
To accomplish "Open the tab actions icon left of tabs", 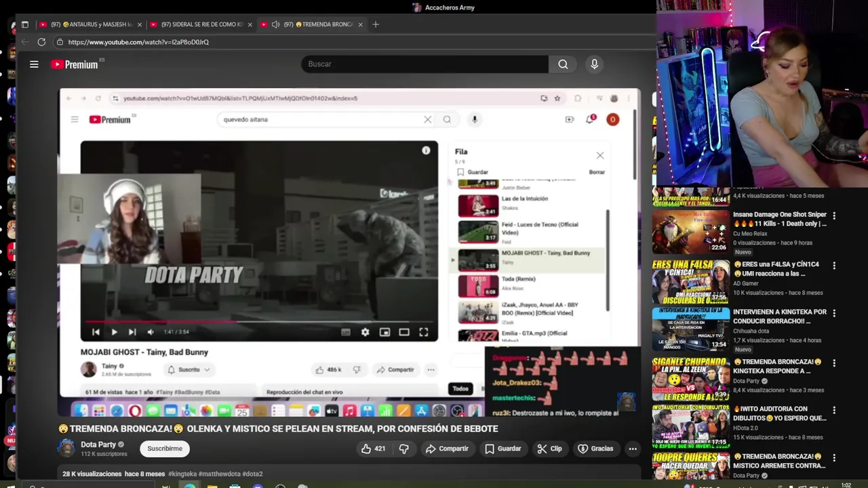I will (x=25, y=24).
